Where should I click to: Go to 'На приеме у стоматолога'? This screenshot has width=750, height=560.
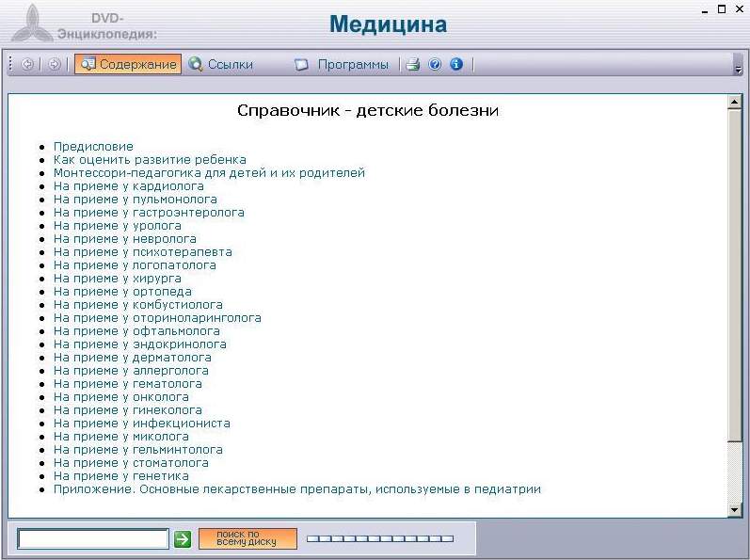point(131,463)
